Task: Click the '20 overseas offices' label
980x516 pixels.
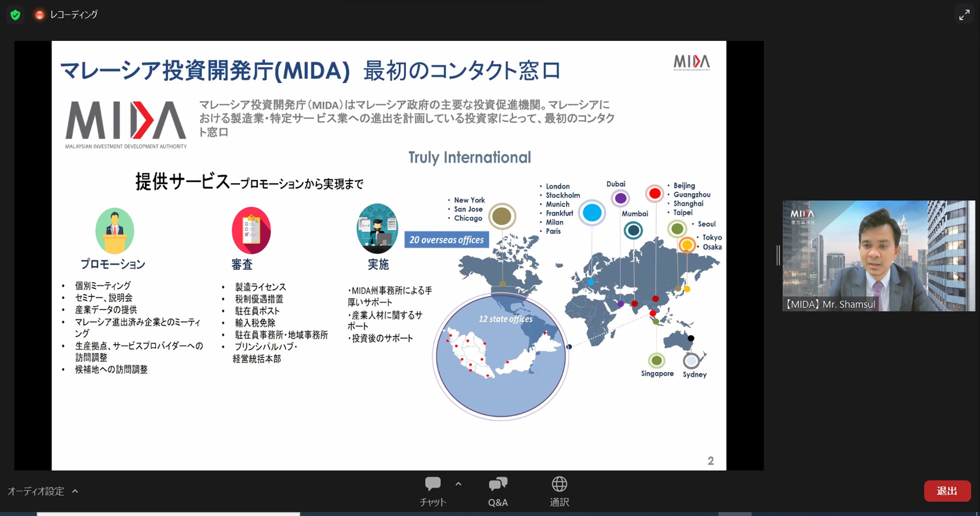Action: tap(446, 240)
